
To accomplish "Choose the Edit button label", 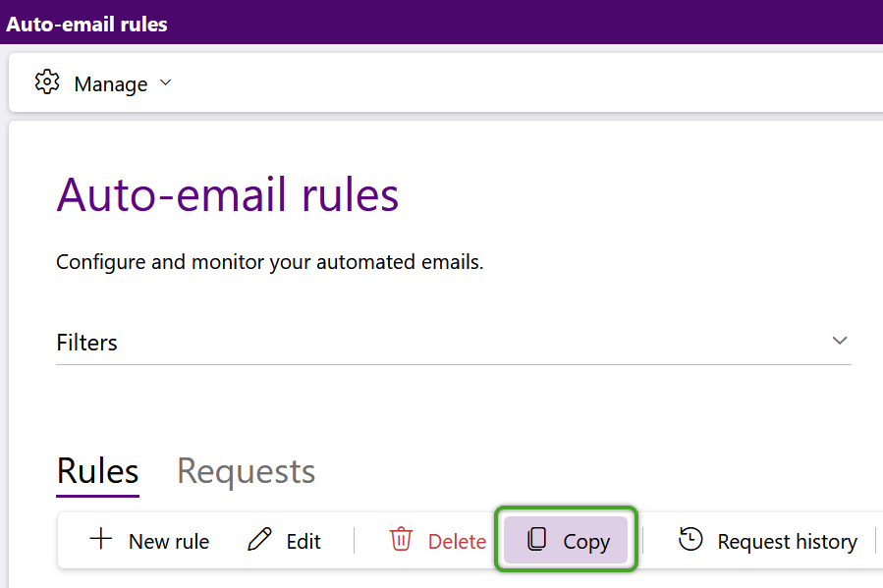I will click(304, 541).
